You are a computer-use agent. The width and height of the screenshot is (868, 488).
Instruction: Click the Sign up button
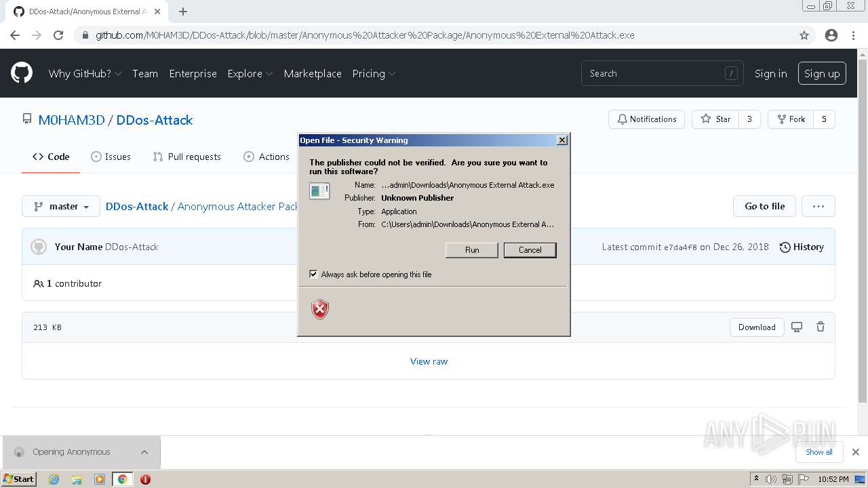coord(822,73)
